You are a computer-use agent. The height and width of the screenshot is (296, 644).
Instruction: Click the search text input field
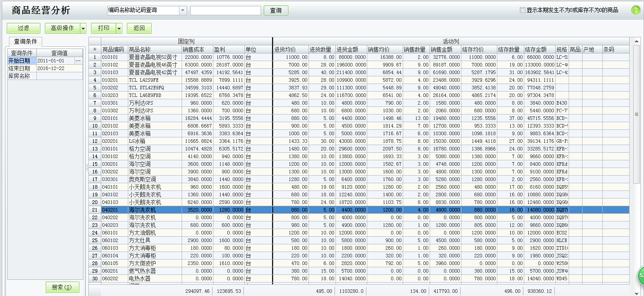coord(225,10)
